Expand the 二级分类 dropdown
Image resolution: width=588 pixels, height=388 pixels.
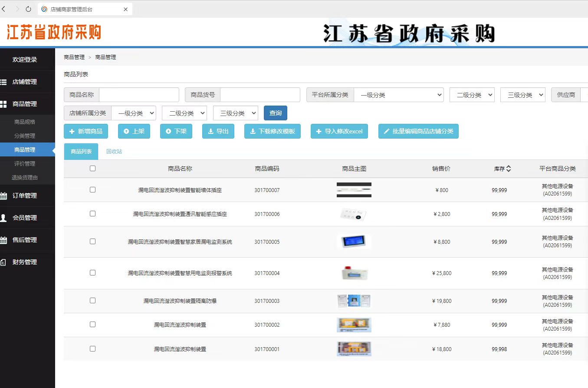472,95
